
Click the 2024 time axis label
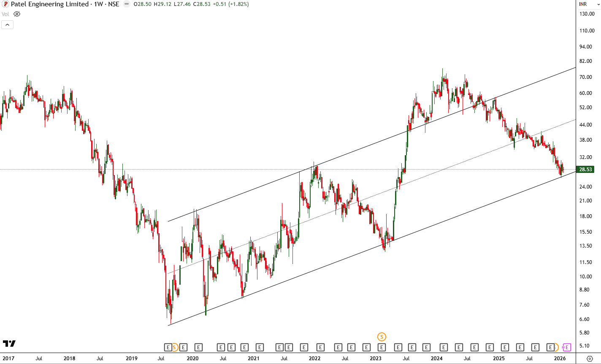click(437, 359)
